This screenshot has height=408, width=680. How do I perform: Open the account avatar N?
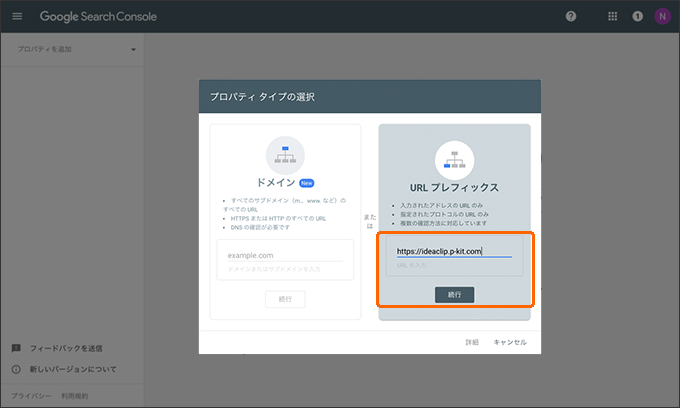click(662, 16)
